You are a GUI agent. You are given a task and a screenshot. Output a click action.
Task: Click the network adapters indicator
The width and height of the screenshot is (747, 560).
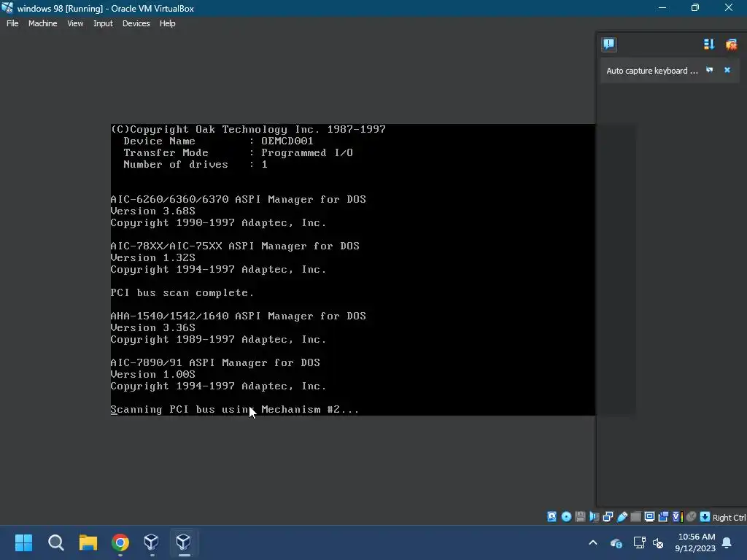(608, 517)
